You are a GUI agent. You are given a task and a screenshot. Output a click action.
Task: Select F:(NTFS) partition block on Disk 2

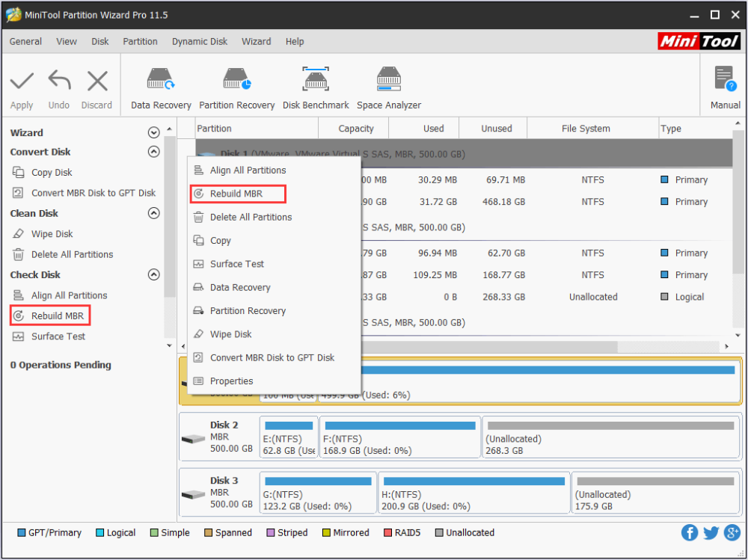399,437
